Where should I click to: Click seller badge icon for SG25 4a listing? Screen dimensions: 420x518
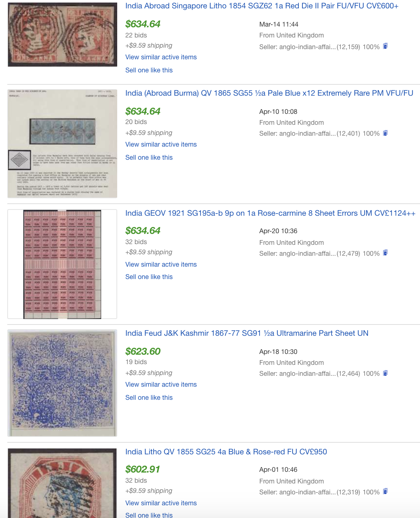[x=385, y=491]
